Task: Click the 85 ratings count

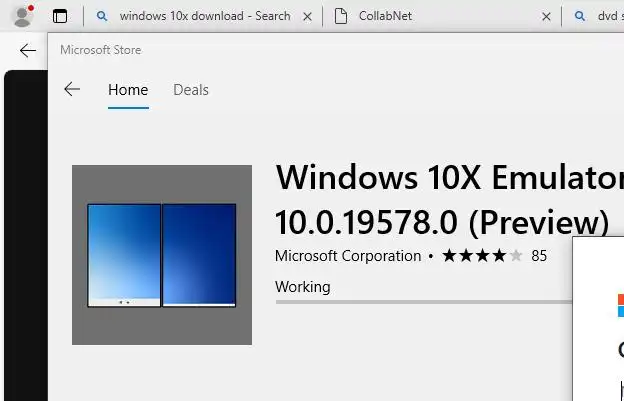Action: tap(539, 256)
